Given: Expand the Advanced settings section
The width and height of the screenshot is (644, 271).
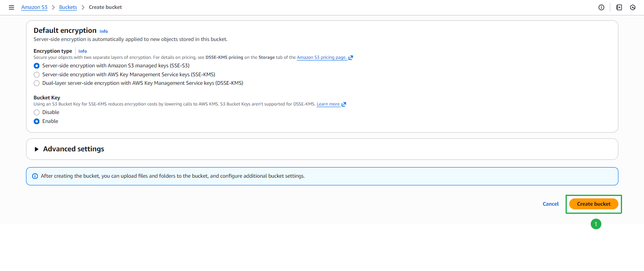Looking at the screenshot, I should click(x=37, y=149).
